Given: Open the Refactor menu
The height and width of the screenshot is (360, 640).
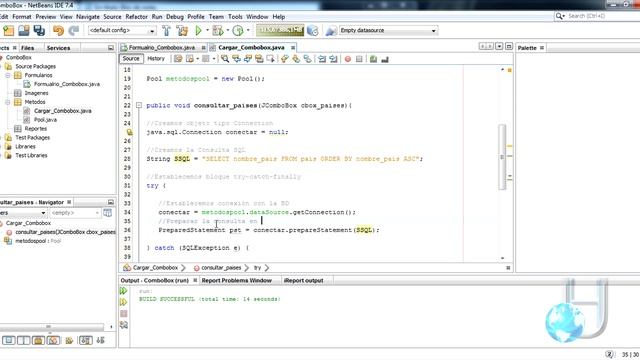Looking at the screenshot, I should [136, 17].
